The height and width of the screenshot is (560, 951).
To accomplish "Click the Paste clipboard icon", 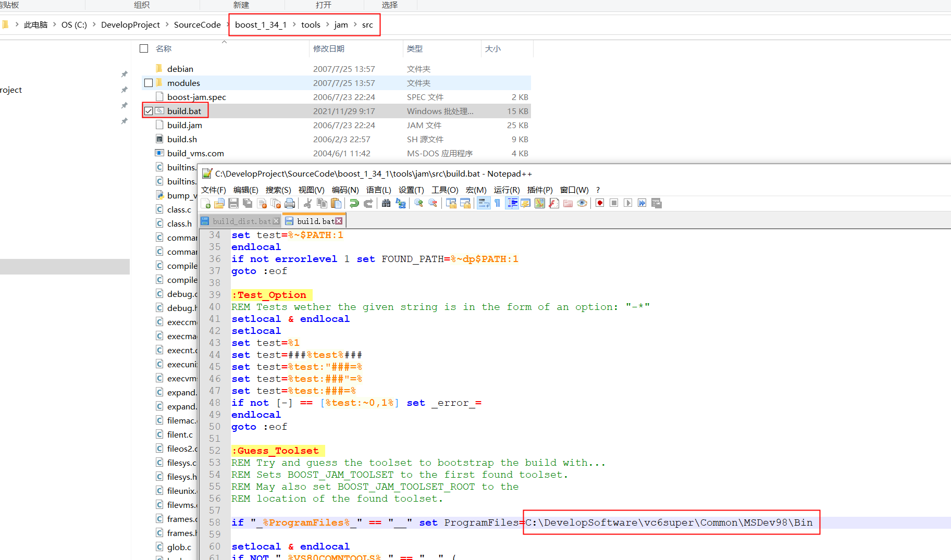I will tap(336, 203).
